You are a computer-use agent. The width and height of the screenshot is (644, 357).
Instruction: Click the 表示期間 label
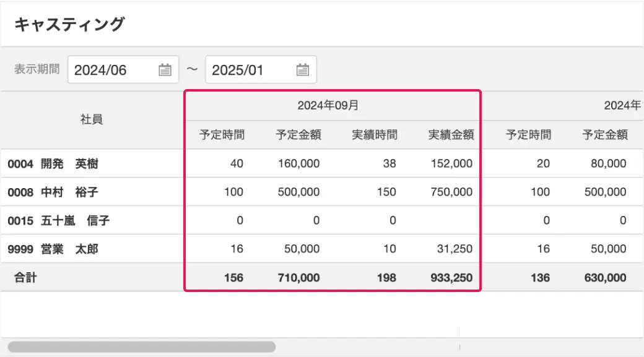(x=37, y=69)
